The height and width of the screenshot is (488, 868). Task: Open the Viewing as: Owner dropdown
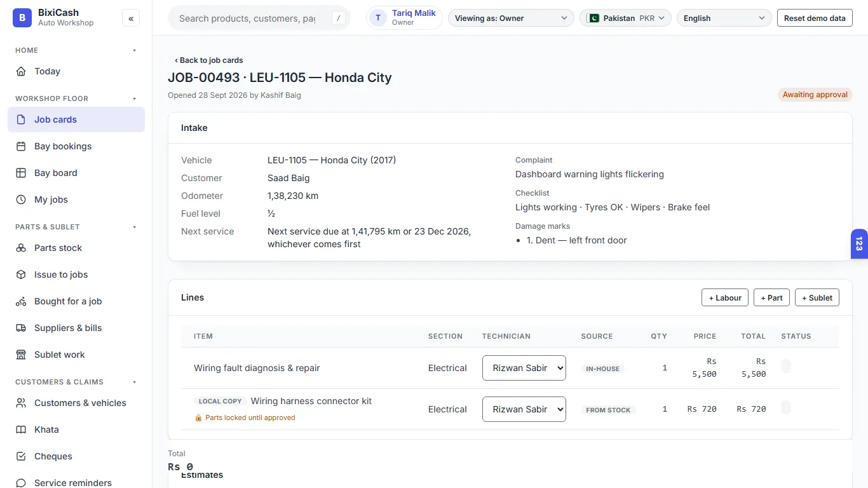(511, 18)
